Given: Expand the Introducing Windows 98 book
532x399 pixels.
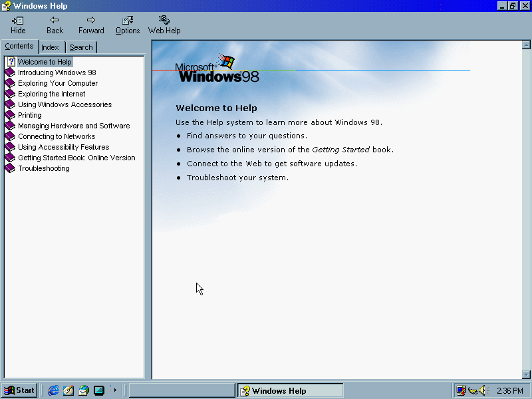Looking at the screenshot, I should coord(57,72).
